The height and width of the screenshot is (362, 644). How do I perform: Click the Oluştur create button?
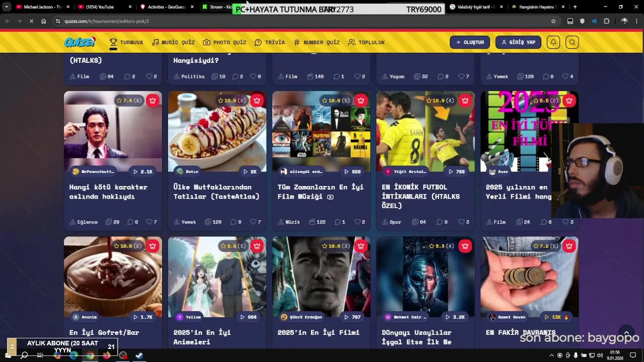pos(470,42)
